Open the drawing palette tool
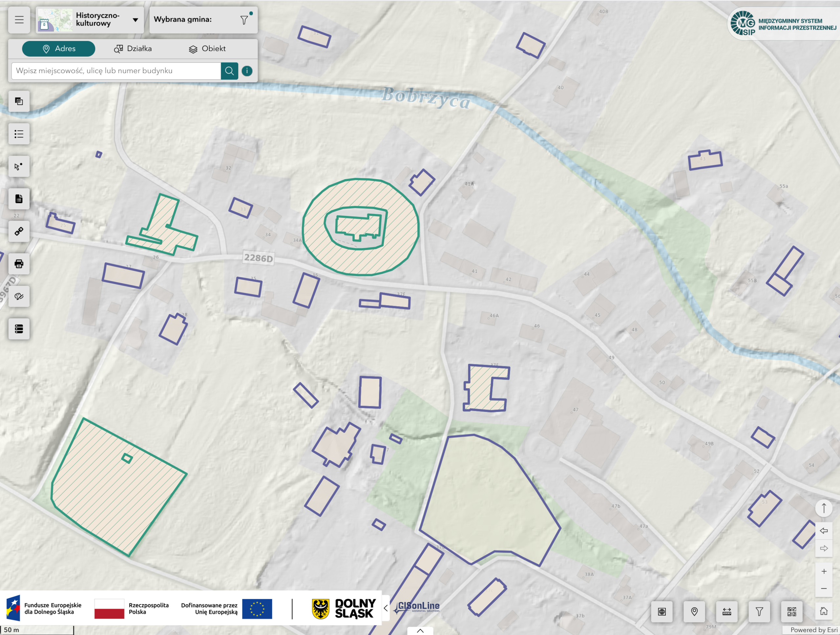 click(x=19, y=296)
